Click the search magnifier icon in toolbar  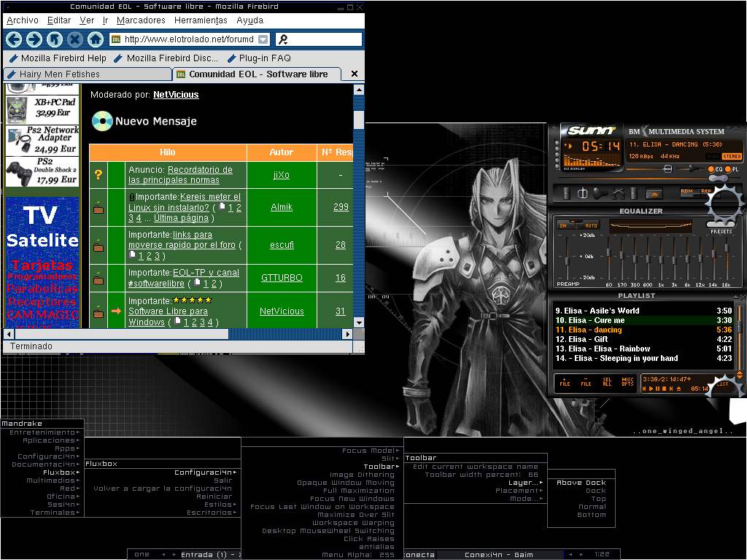click(x=283, y=39)
